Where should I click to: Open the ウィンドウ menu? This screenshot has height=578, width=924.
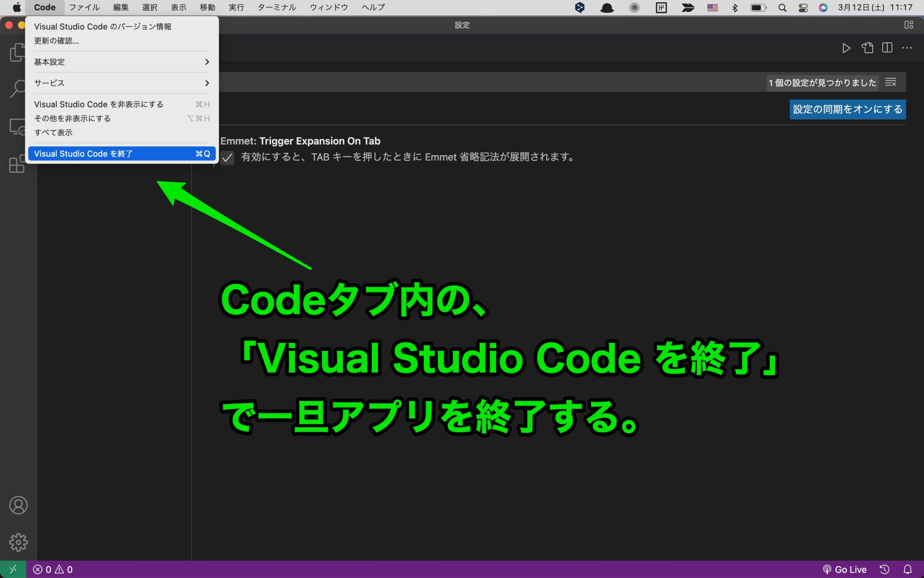(x=329, y=7)
